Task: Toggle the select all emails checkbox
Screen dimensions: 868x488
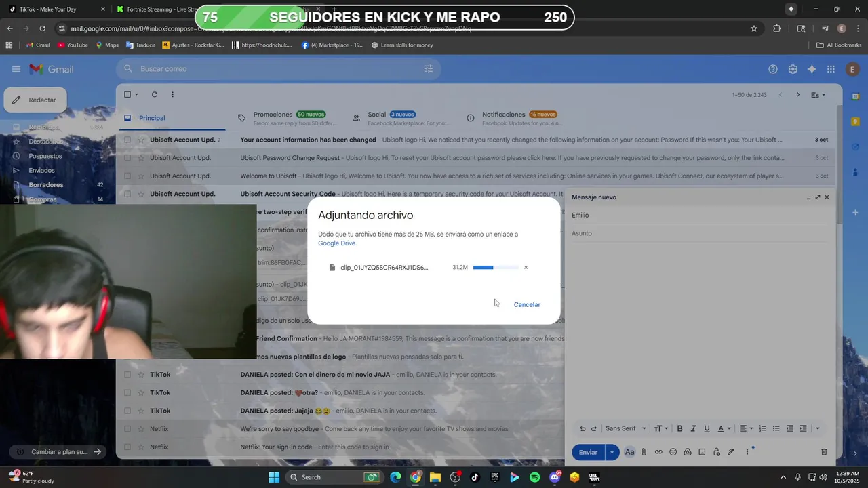Action: 127,95
